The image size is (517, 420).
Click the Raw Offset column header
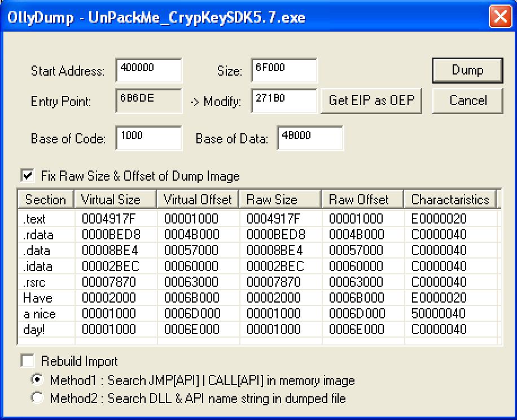pos(363,199)
